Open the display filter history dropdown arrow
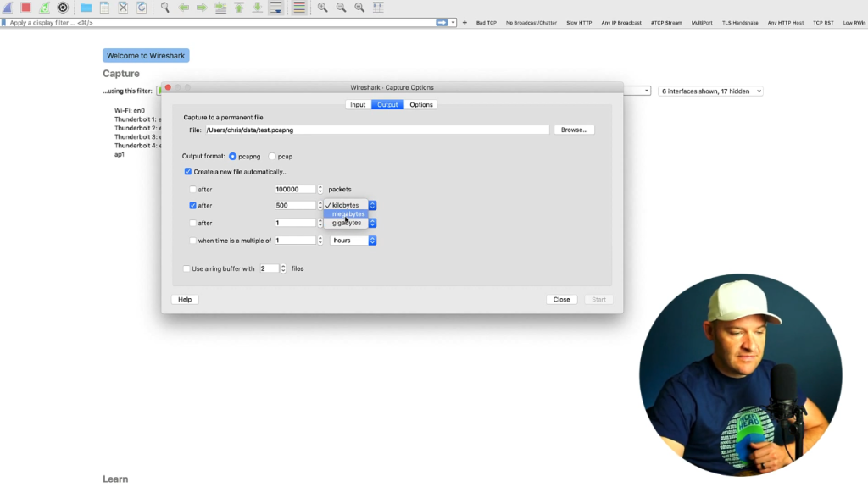Screen dimensions: 868x487 [453, 23]
